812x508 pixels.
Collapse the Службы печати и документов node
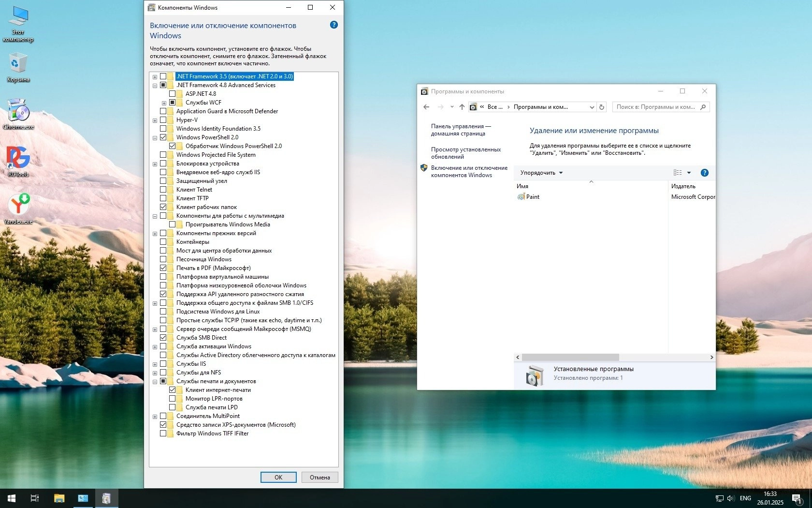(x=155, y=381)
